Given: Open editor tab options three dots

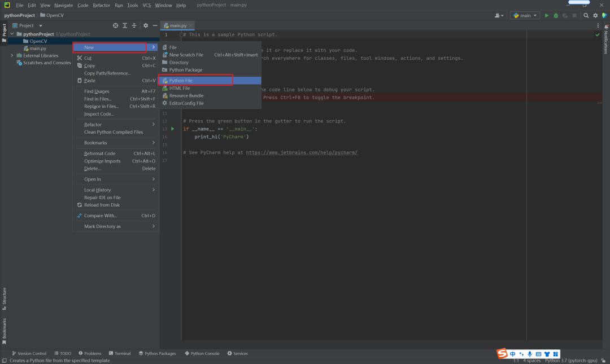Looking at the screenshot, I should (598, 25).
